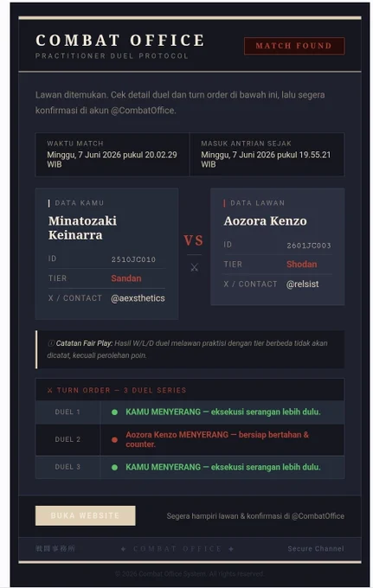The height and width of the screenshot is (588, 373).
Task: Click the green dot in Duel 3 row
Action: coord(114,467)
